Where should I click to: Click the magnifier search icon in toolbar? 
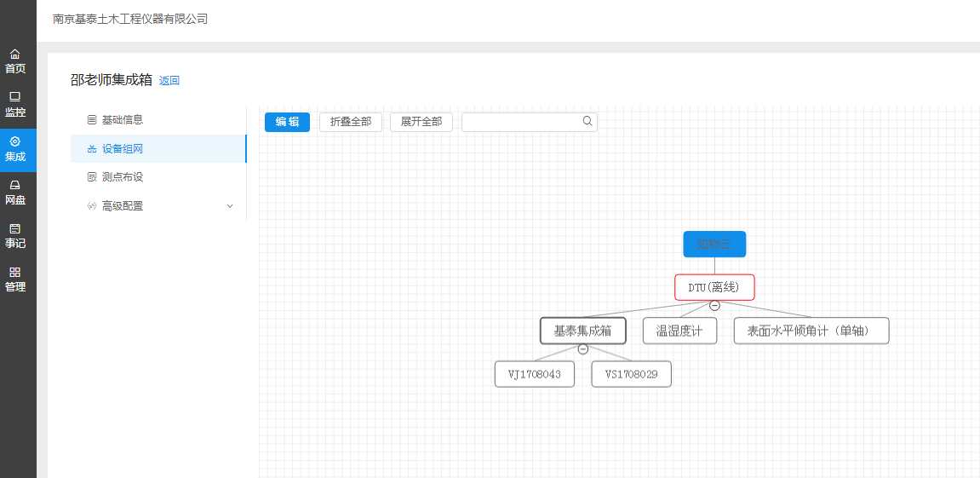point(587,122)
